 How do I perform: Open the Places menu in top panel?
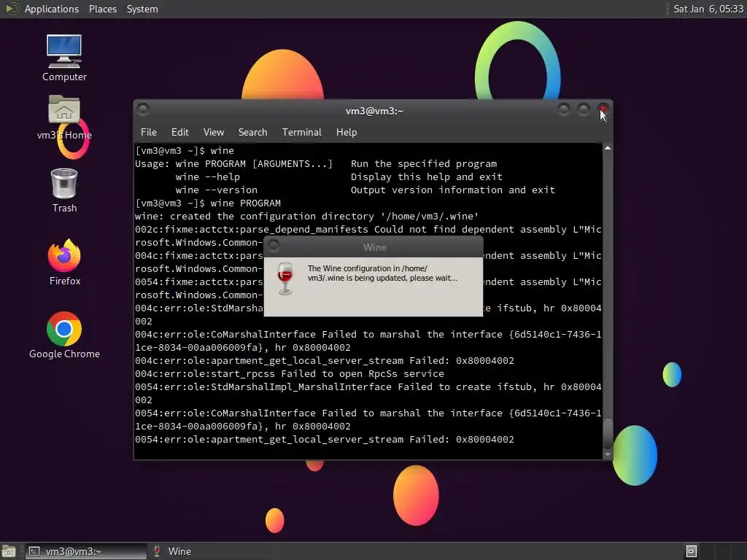click(x=102, y=9)
